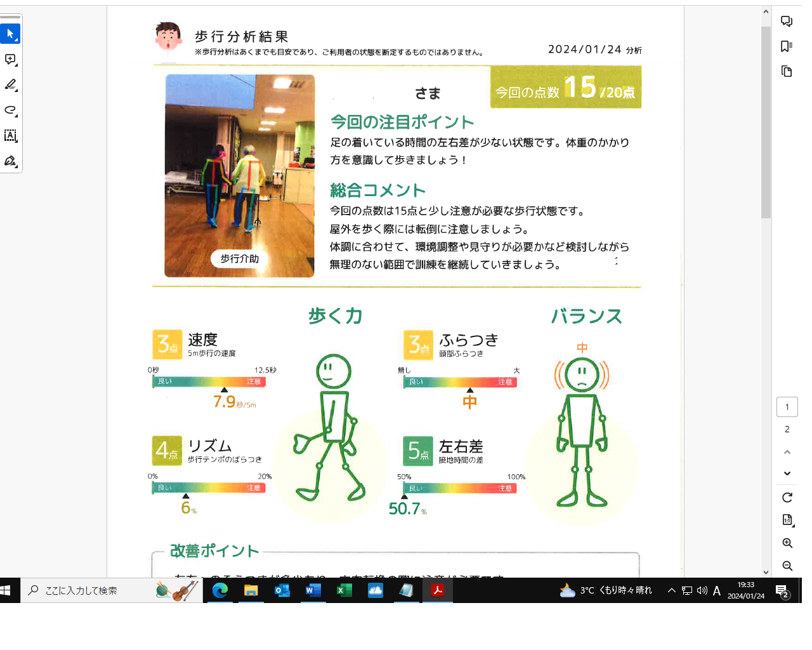Click the Windows taskbar search box
812x650 pixels.
(89, 590)
